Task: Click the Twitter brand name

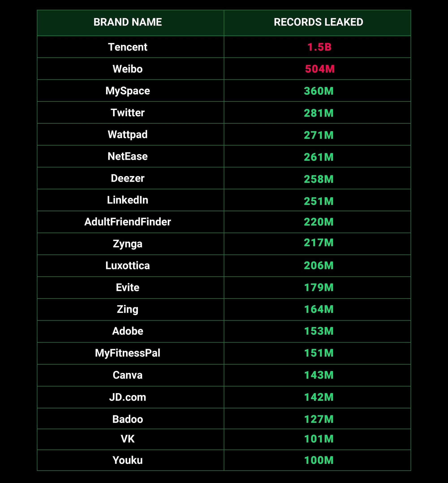Action: [127, 113]
